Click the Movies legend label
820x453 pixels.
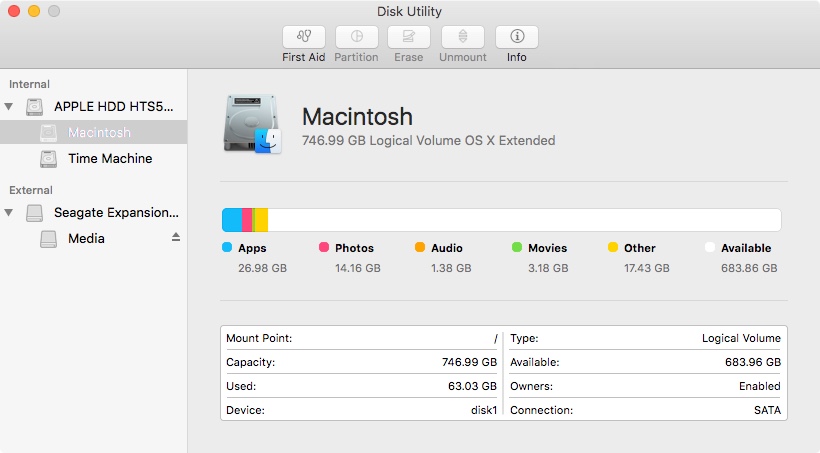548,248
